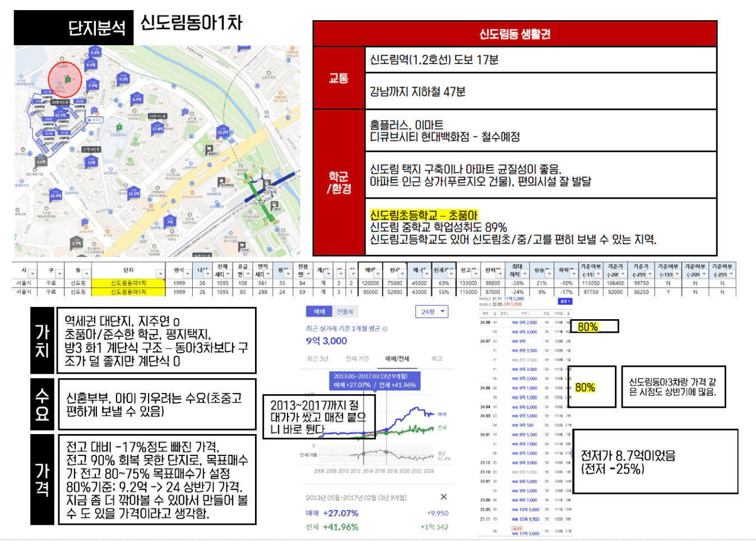756x541 pixels.
Task: Click first yellow 신도림동아1차 table cell
Action: pos(128,283)
